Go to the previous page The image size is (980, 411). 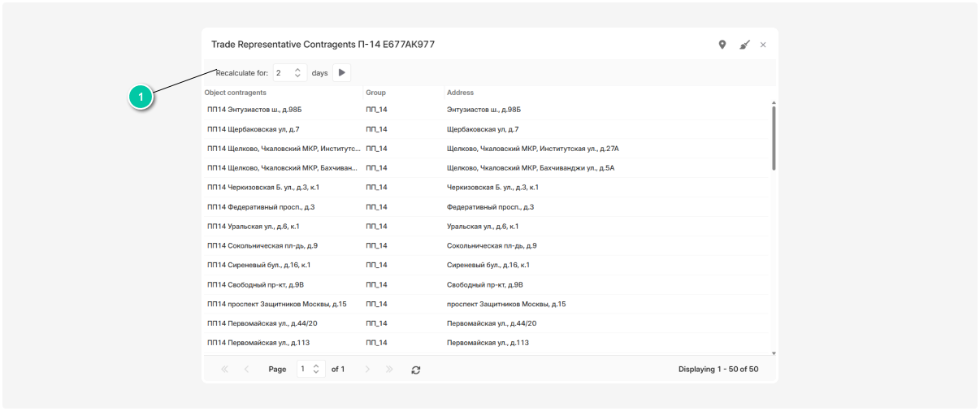[x=247, y=370]
